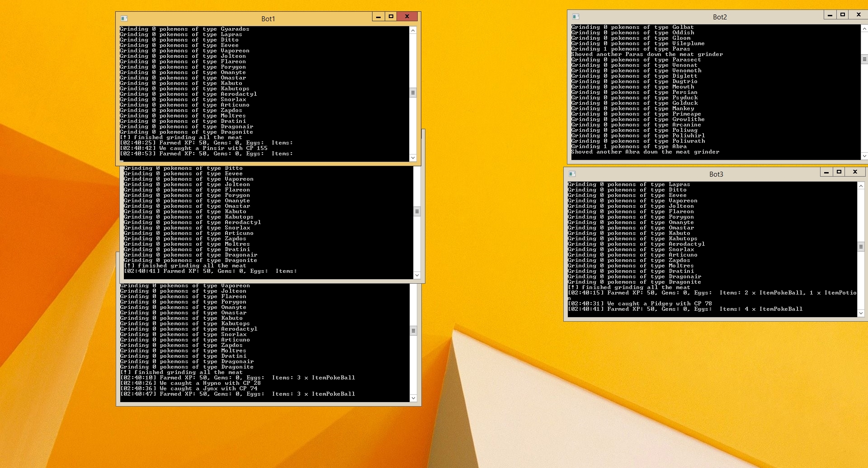
Task: Click the Bot1 scrollbar down arrow
Action: (413, 158)
